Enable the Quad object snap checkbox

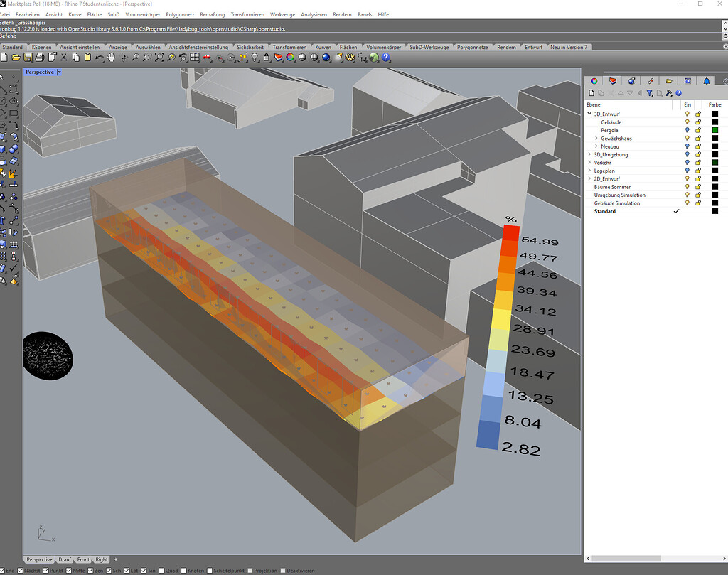pos(160,570)
